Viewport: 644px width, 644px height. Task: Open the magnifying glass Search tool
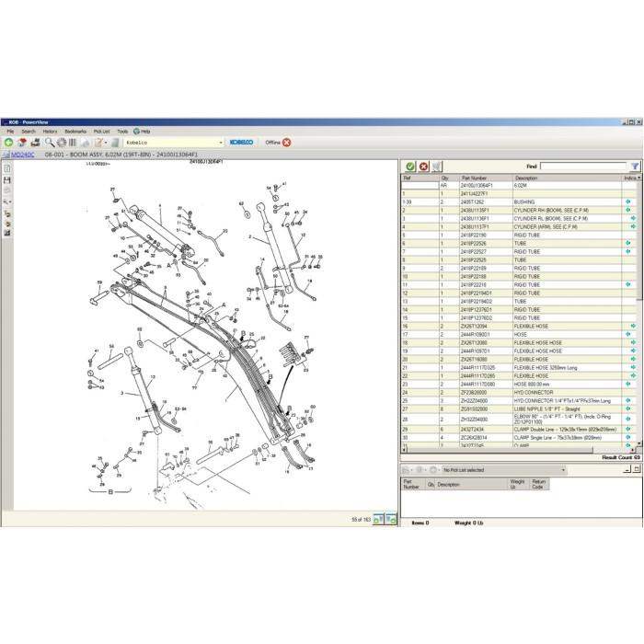point(50,143)
